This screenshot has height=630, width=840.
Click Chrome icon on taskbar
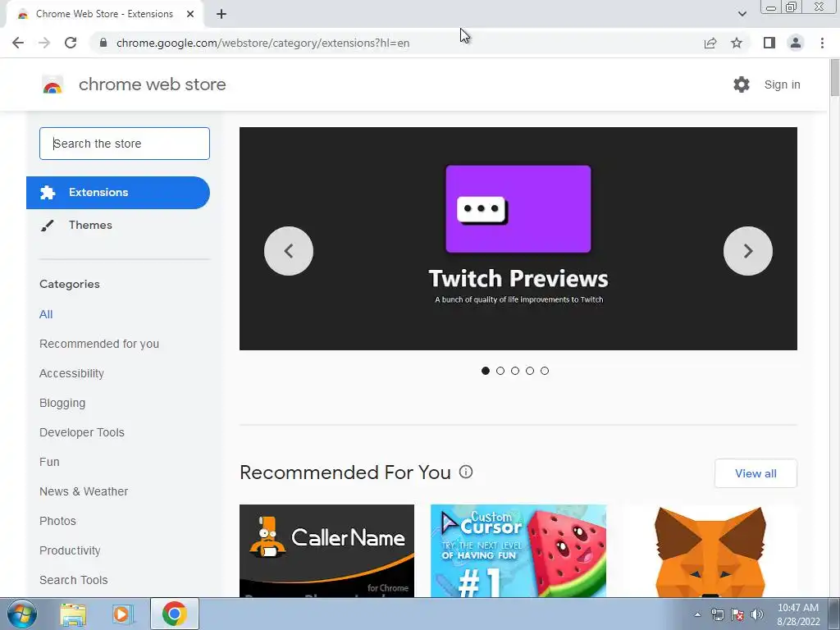[x=175, y=614]
